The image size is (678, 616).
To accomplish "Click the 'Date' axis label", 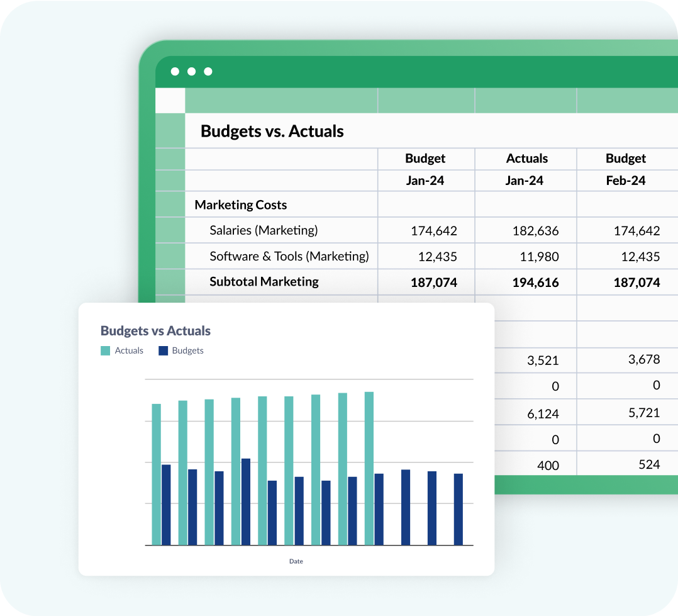I will pos(296,561).
